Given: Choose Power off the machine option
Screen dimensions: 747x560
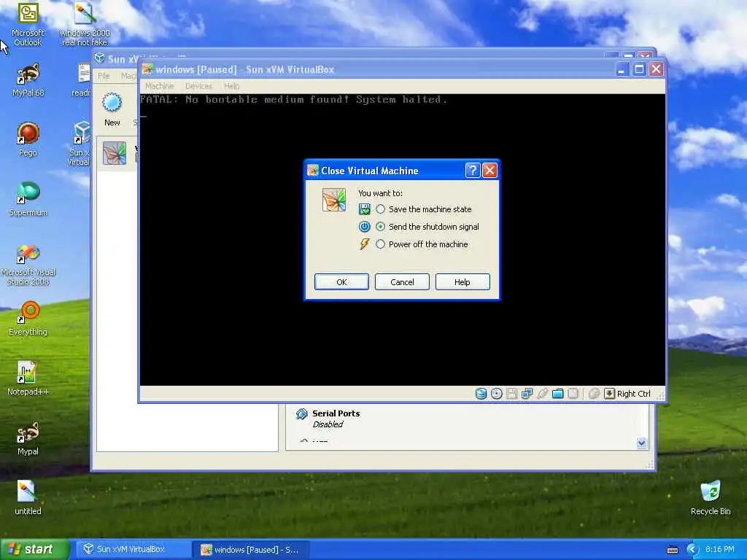Looking at the screenshot, I should [x=380, y=244].
